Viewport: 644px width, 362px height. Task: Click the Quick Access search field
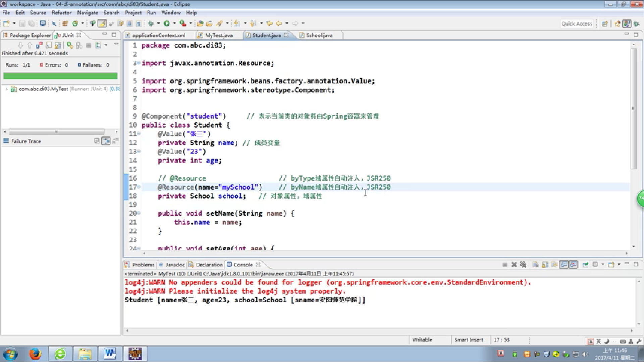pyautogui.click(x=577, y=23)
